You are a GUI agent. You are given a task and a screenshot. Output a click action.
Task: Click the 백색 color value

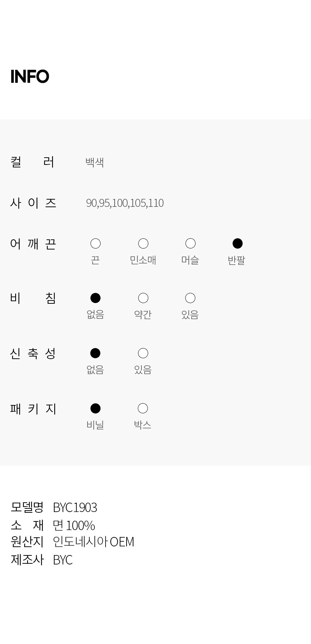[95, 162]
